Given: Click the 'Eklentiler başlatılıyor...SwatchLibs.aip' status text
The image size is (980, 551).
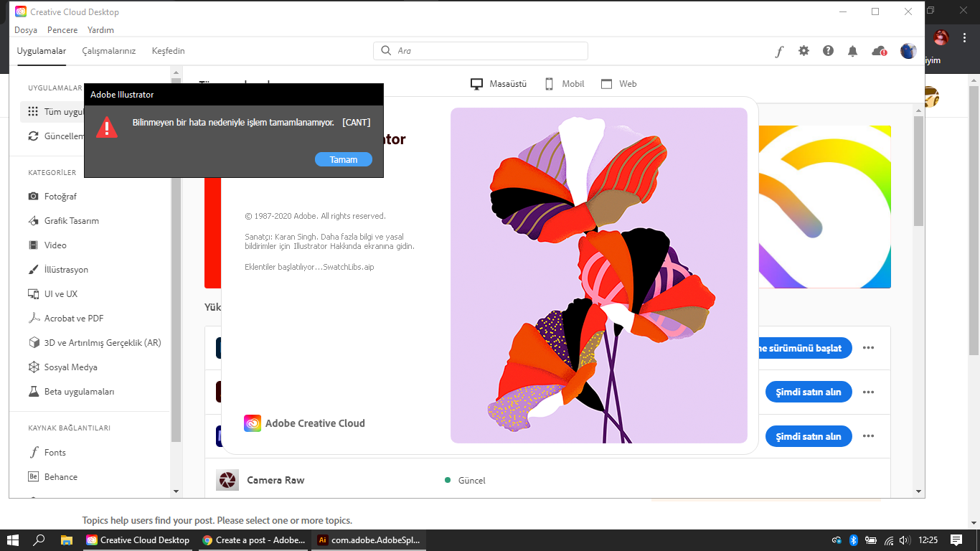Looking at the screenshot, I should click(x=309, y=267).
